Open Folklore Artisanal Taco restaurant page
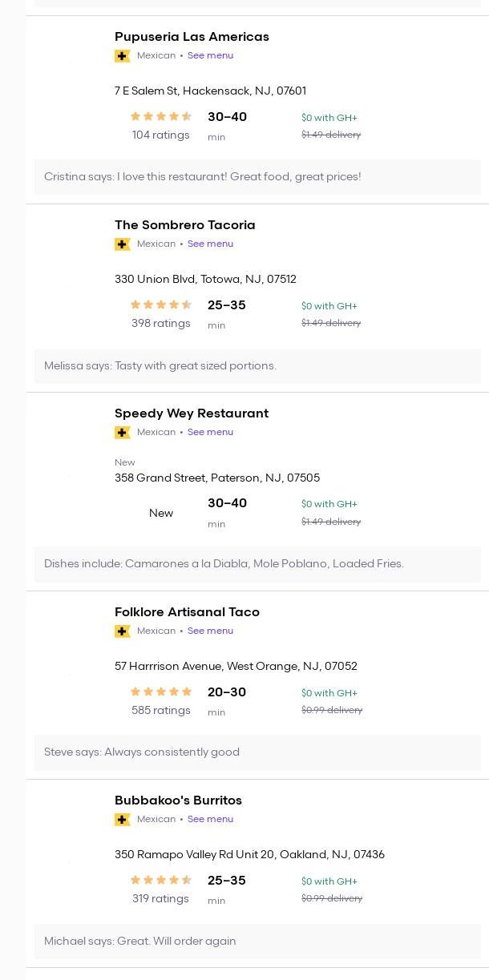The image size is (489, 980). 187,612
